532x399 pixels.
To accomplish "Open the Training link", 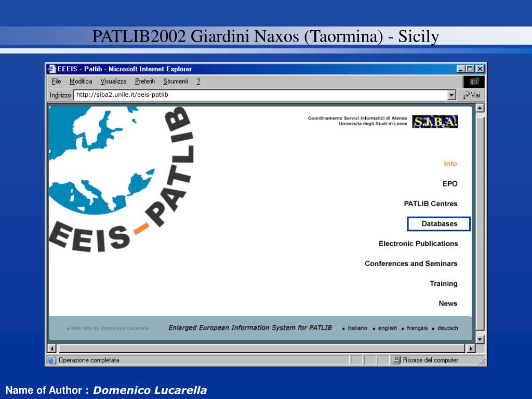I will 444,284.
